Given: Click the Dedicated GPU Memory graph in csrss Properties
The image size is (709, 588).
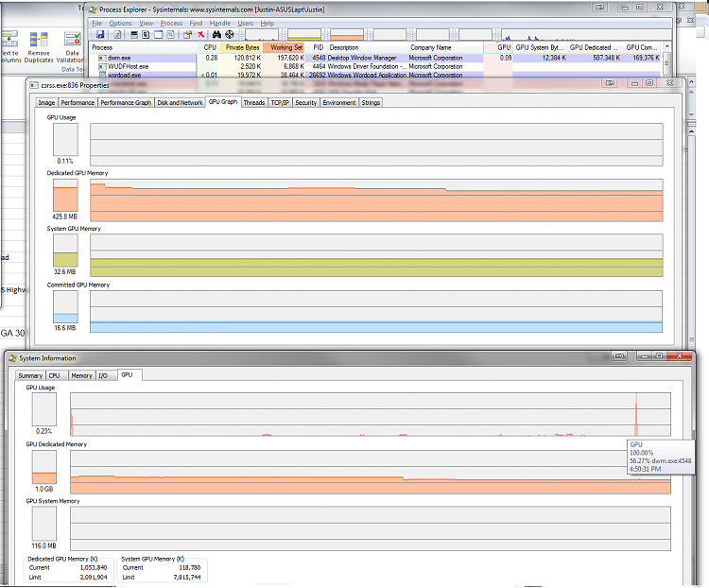Looking at the screenshot, I should [x=376, y=200].
